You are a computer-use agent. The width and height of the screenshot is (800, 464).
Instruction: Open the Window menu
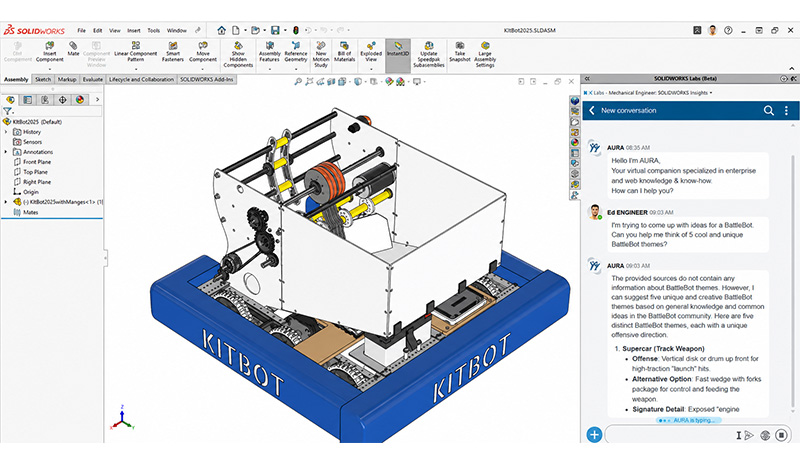(x=177, y=30)
